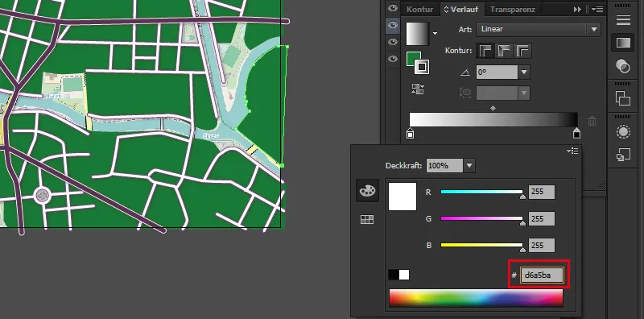
Task: Click the disabled aspect ratio input field
Action: coord(497,93)
